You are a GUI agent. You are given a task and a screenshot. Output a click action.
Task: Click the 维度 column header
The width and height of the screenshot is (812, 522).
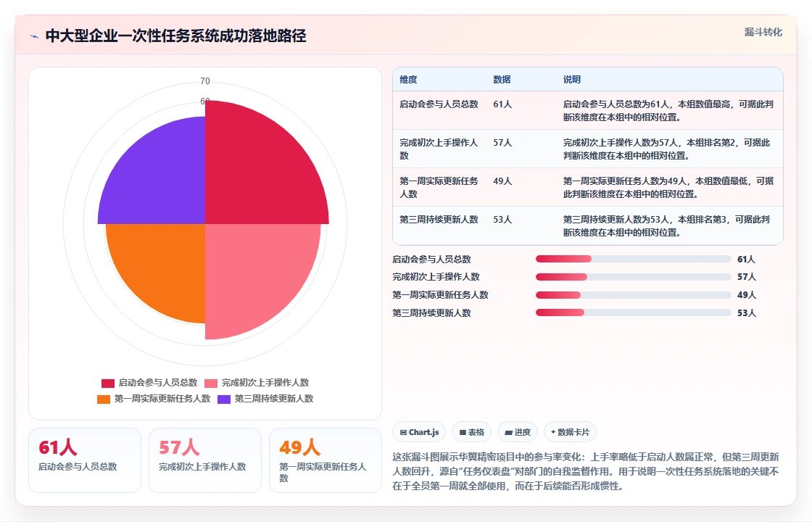pyautogui.click(x=408, y=80)
